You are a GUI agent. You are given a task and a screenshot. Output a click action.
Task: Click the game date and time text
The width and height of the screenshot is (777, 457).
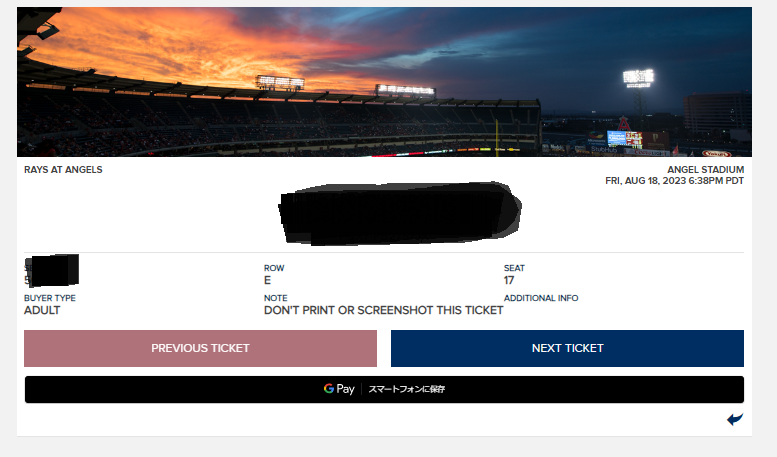pos(674,181)
